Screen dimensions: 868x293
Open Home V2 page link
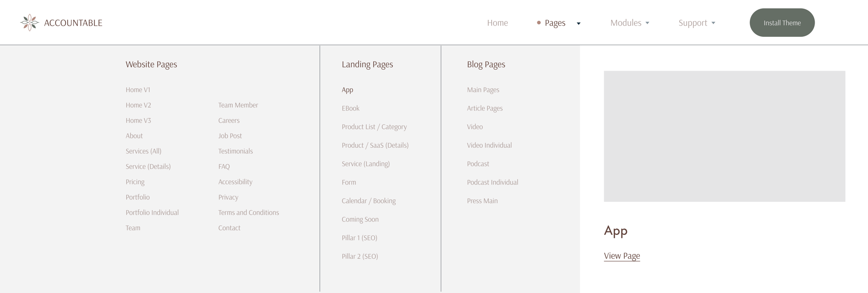[138, 105]
